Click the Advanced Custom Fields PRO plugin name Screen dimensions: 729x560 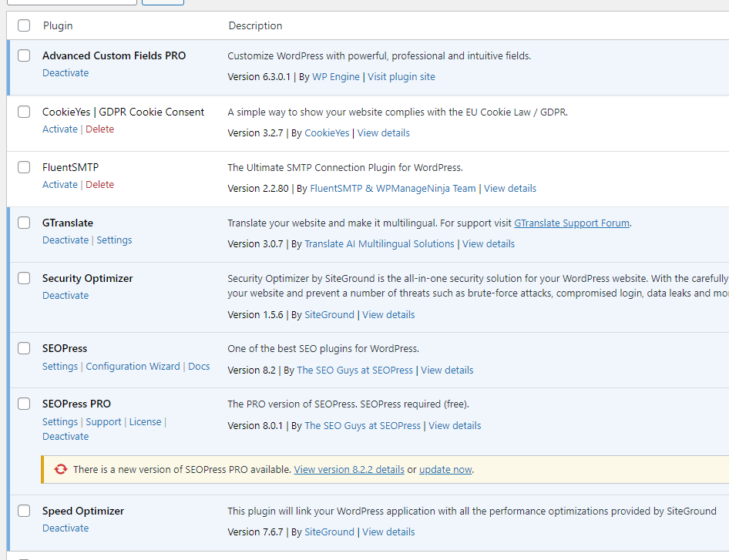114,55
